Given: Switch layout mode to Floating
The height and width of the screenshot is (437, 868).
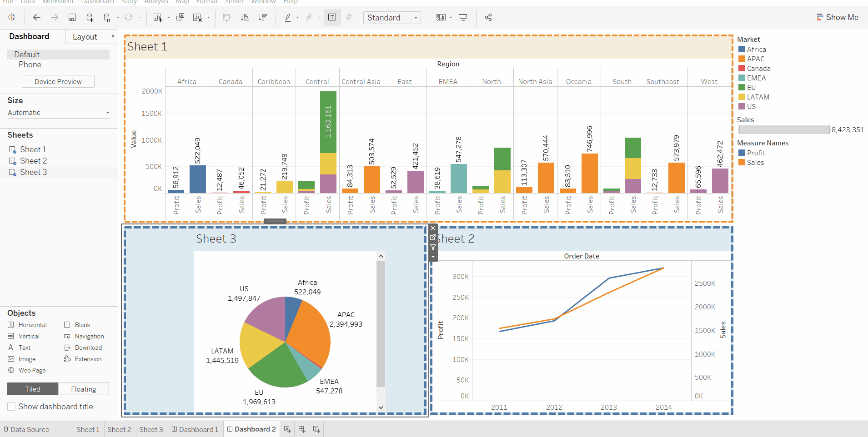Looking at the screenshot, I should [x=84, y=389].
